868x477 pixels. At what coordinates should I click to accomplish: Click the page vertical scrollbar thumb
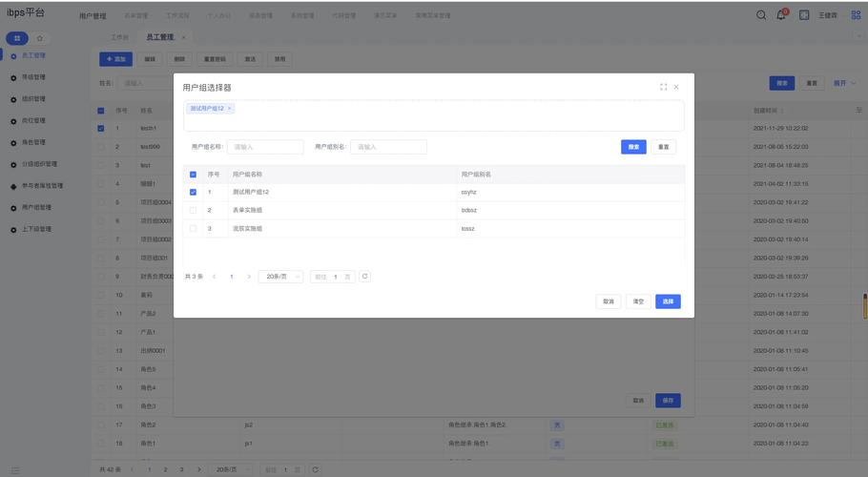[x=865, y=306]
